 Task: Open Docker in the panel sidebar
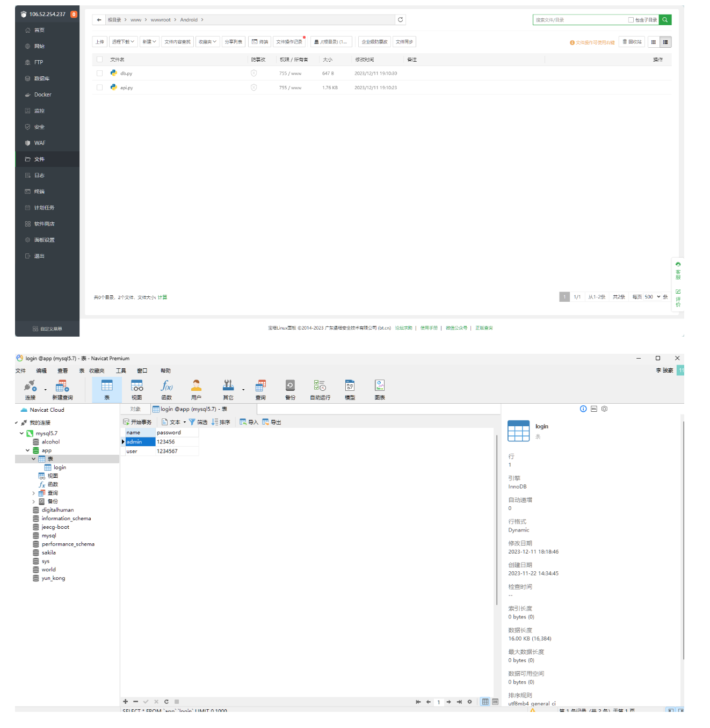point(47,94)
